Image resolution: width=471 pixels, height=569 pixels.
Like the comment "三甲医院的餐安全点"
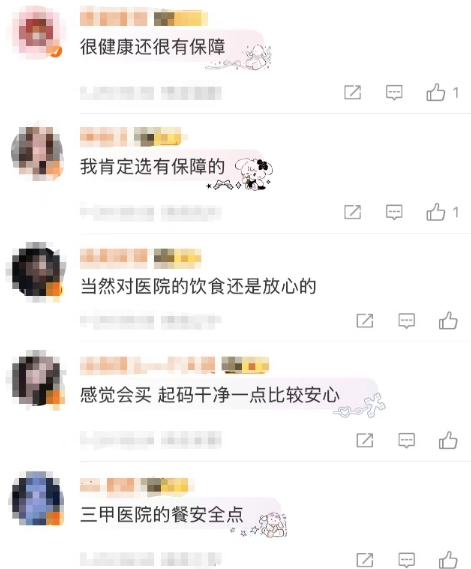[448, 560]
